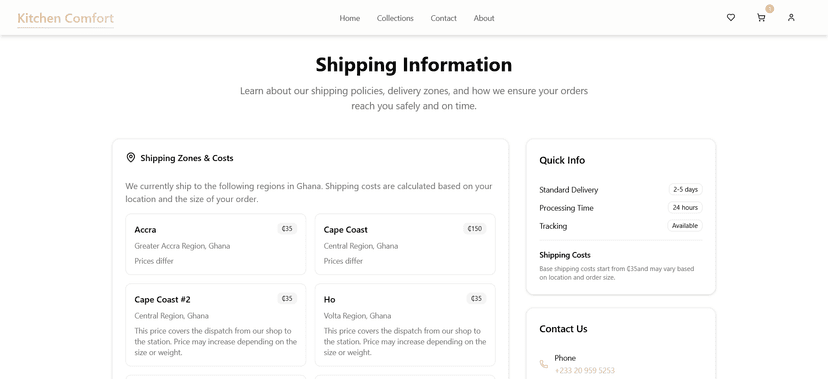Click the 'We currently ship' paragraph
The image size is (828, 379).
(309, 193)
